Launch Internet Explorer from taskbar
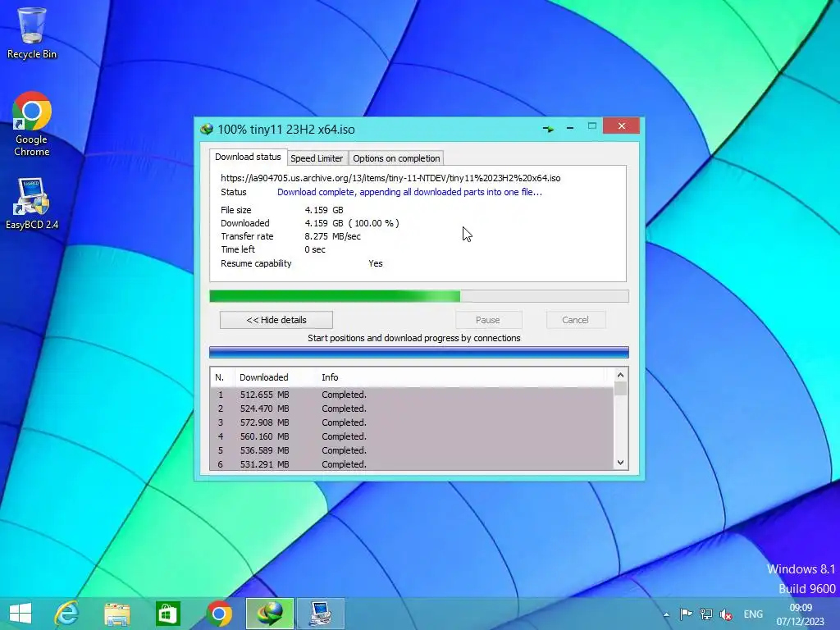 click(67, 614)
